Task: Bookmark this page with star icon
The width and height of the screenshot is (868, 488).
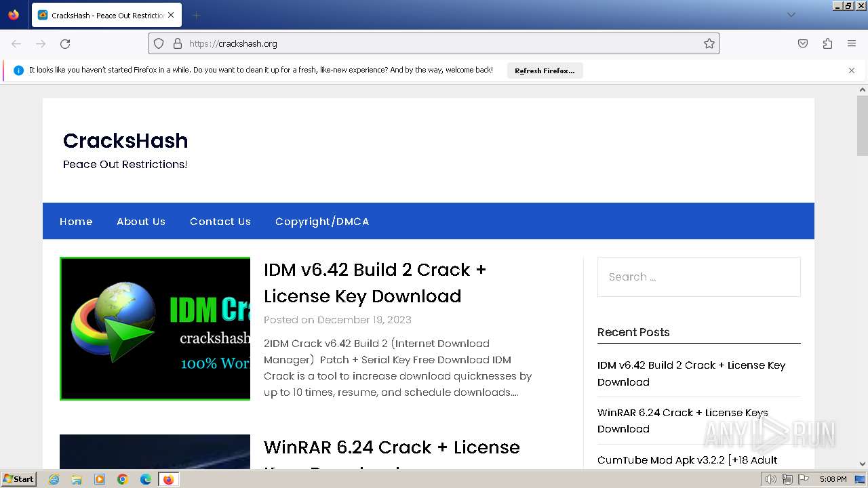Action: [709, 43]
